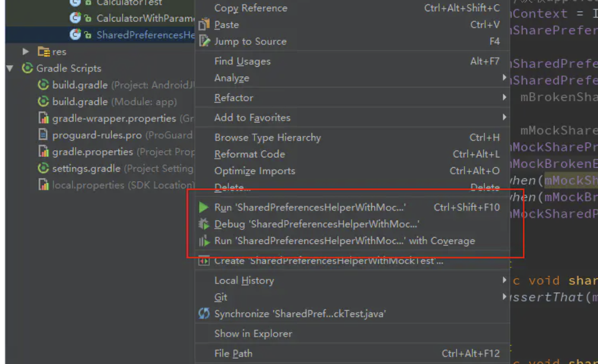
Task: Select File Path entry
Action: (352, 353)
